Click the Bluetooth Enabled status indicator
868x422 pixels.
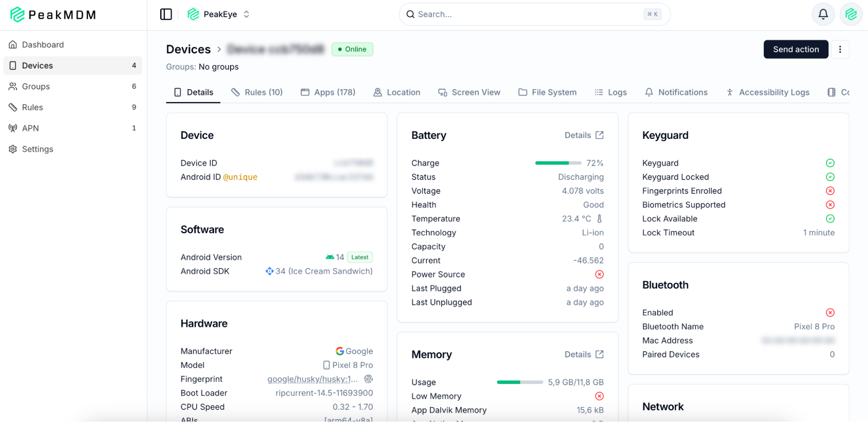click(830, 313)
